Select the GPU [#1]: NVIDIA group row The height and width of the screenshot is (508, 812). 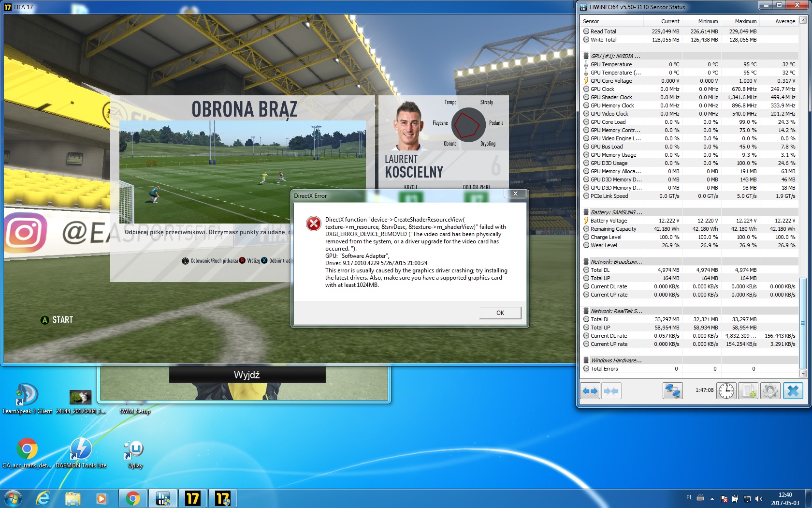(x=690, y=56)
